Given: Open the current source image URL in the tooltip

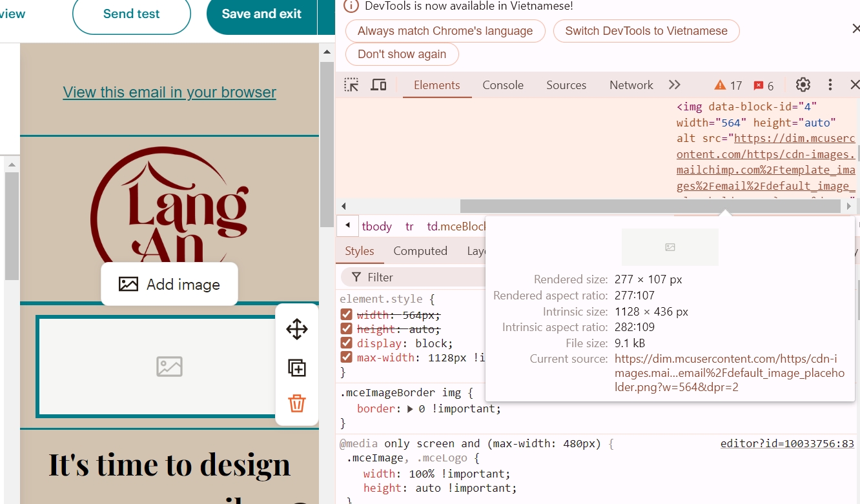Looking at the screenshot, I should 730,373.
